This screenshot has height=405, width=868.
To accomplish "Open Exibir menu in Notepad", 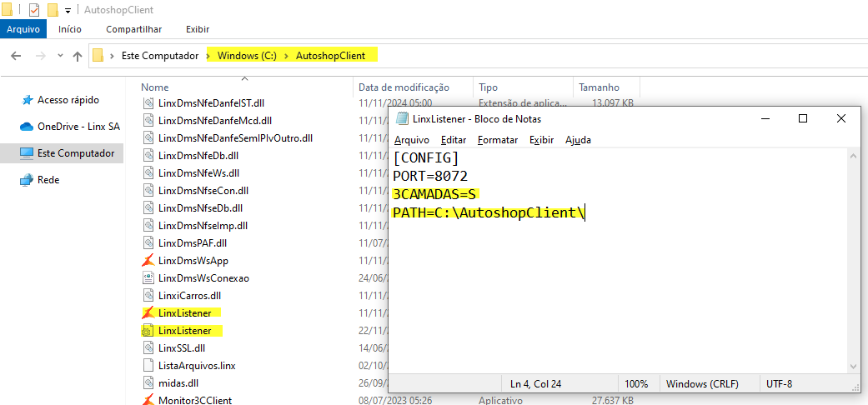I will point(542,141).
